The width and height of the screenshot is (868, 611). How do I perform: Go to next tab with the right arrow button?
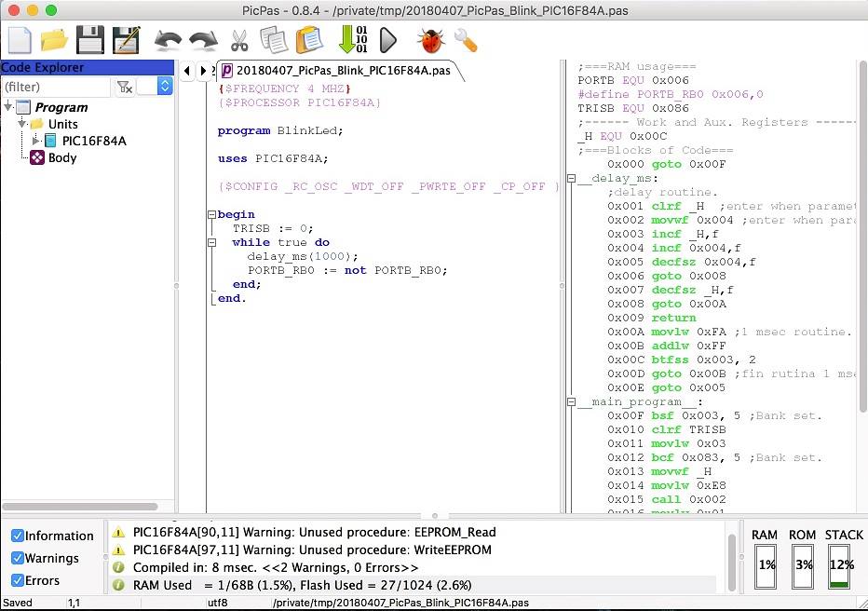click(x=203, y=70)
